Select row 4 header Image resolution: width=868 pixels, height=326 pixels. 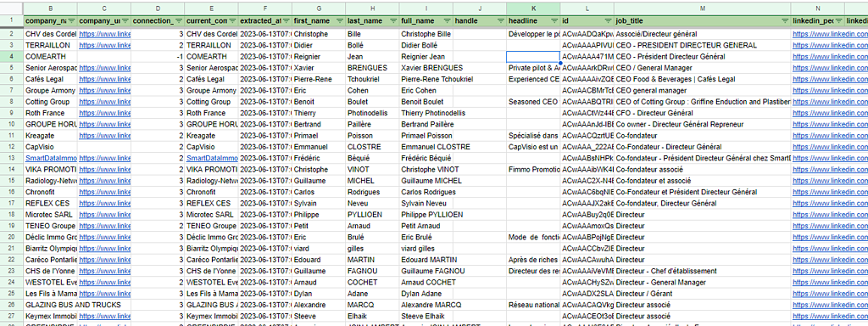[12, 57]
